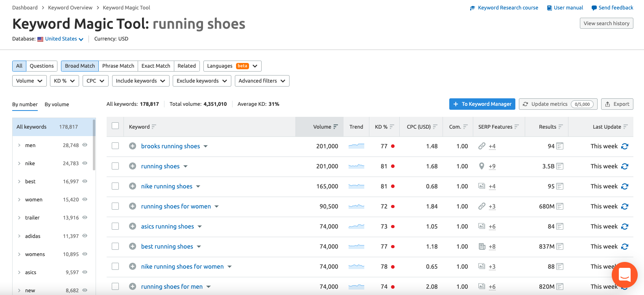Add nike running shoes keyword with plus icon
This screenshot has width=644, height=295.
pos(133,186)
